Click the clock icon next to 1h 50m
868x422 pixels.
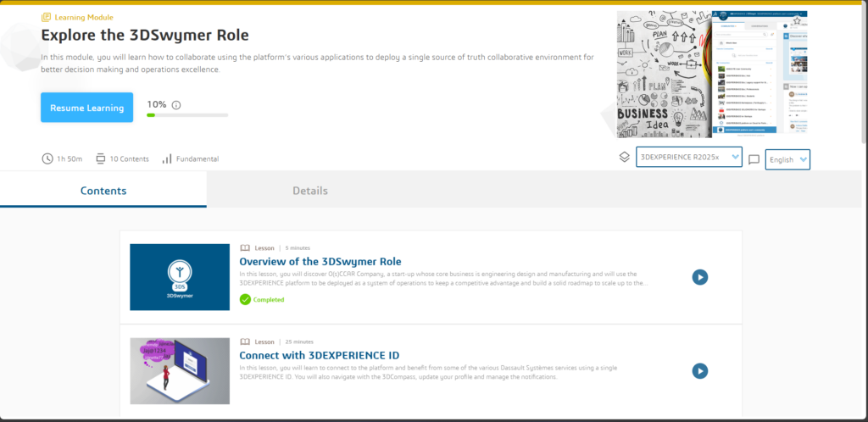pos(47,158)
